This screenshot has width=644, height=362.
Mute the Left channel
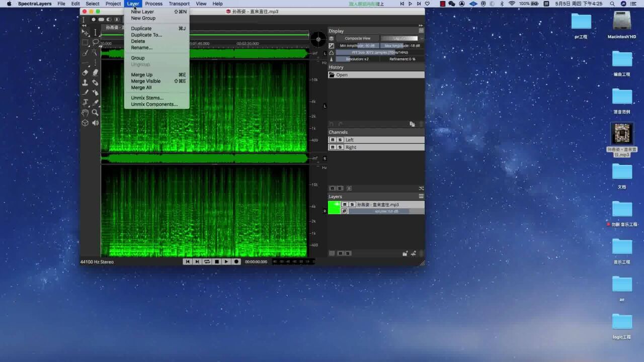click(332, 140)
